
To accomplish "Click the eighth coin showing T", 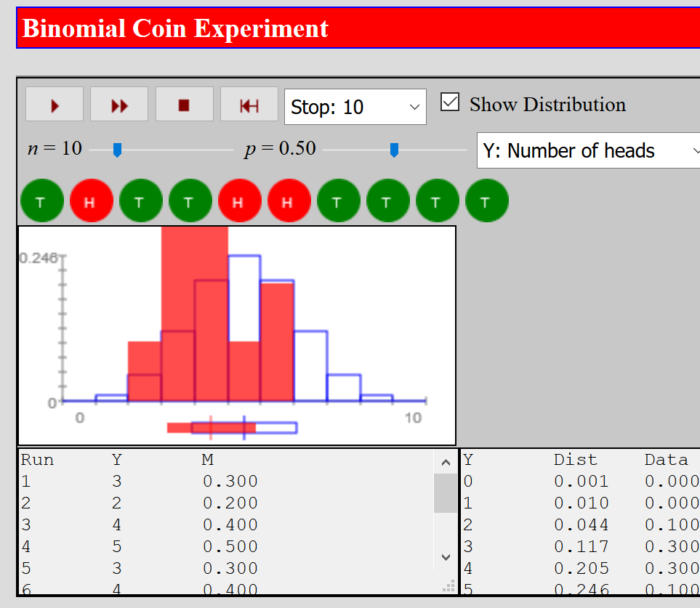I will pyautogui.click(x=388, y=200).
